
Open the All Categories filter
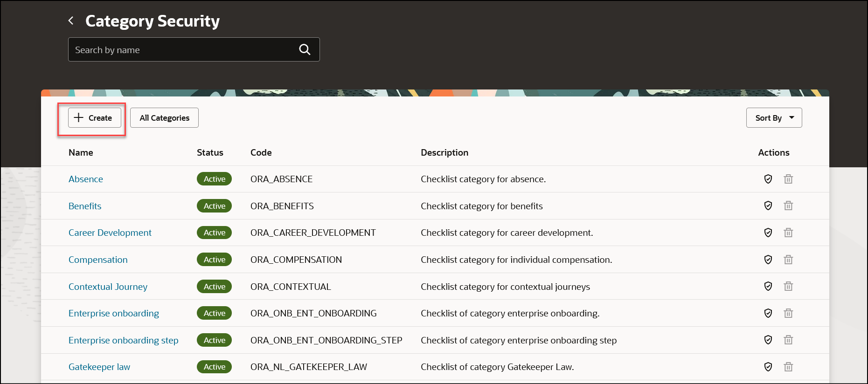coord(164,118)
